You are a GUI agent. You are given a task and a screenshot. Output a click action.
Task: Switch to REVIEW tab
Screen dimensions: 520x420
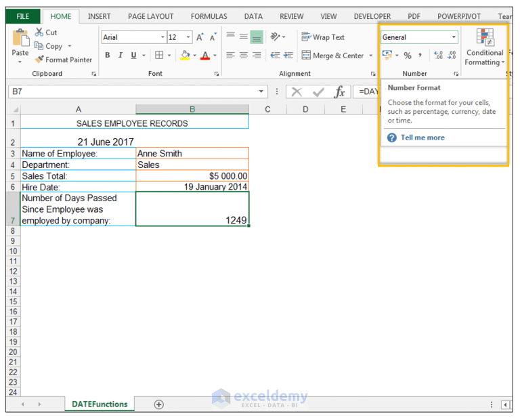click(x=292, y=16)
